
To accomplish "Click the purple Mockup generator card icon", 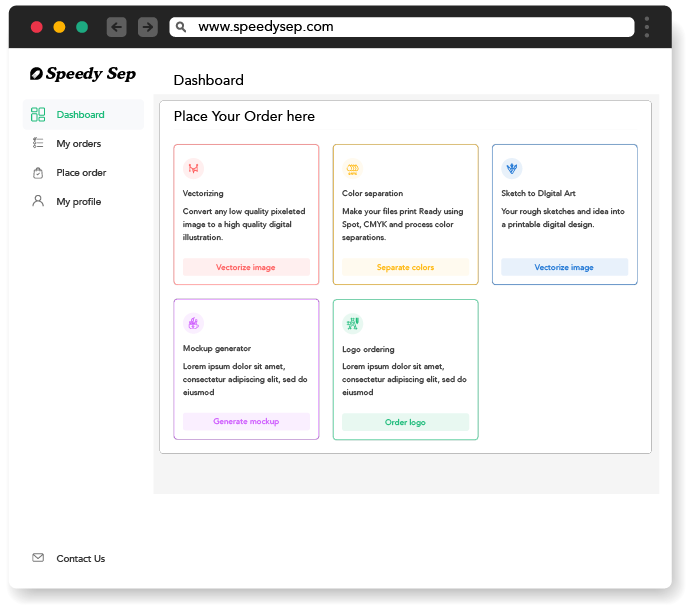I will point(193,323).
